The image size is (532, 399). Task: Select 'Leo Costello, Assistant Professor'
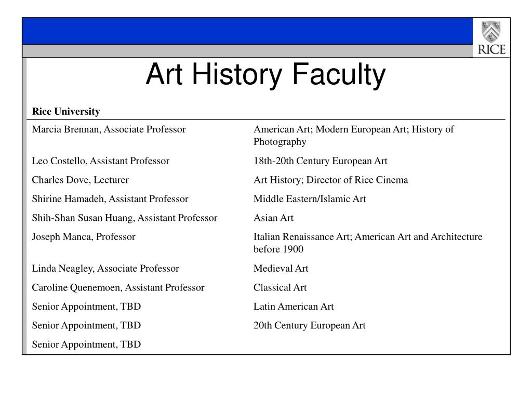tap(100, 161)
